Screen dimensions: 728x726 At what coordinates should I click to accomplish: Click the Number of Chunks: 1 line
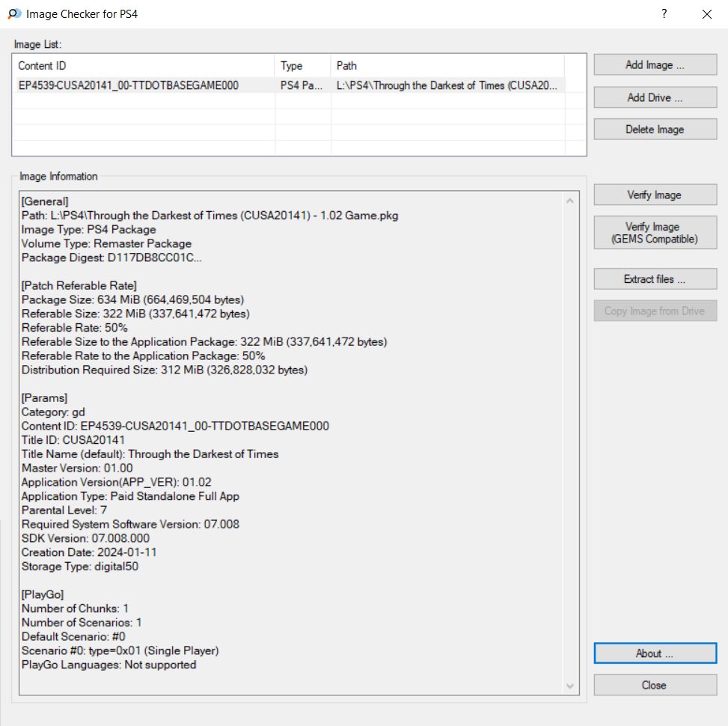76,608
